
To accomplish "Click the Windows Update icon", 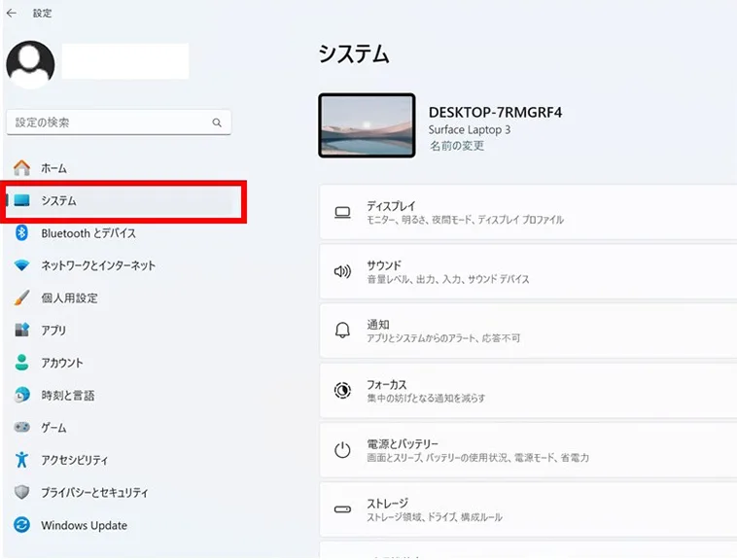I will point(22,525).
